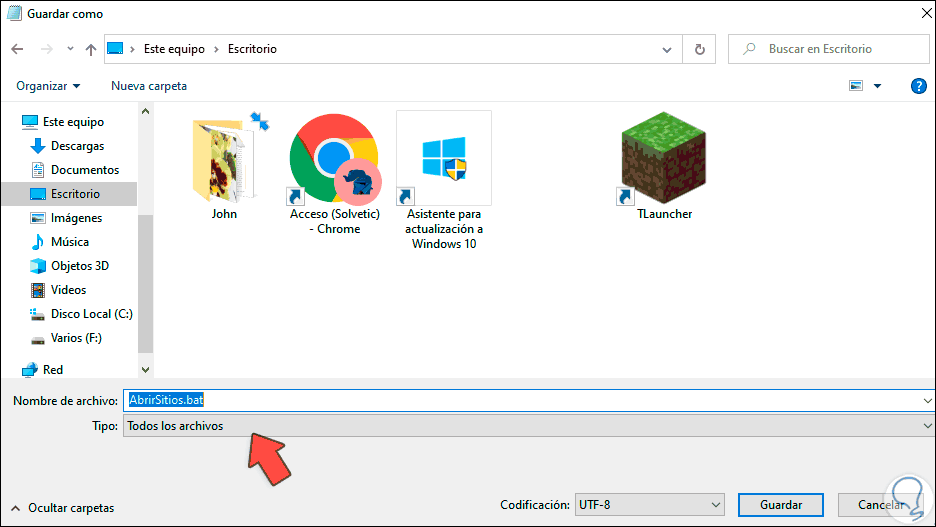The image size is (936, 527).
Task: Open the Tipo 'Todos los archivos' dropdown
Action: pos(529,426)
